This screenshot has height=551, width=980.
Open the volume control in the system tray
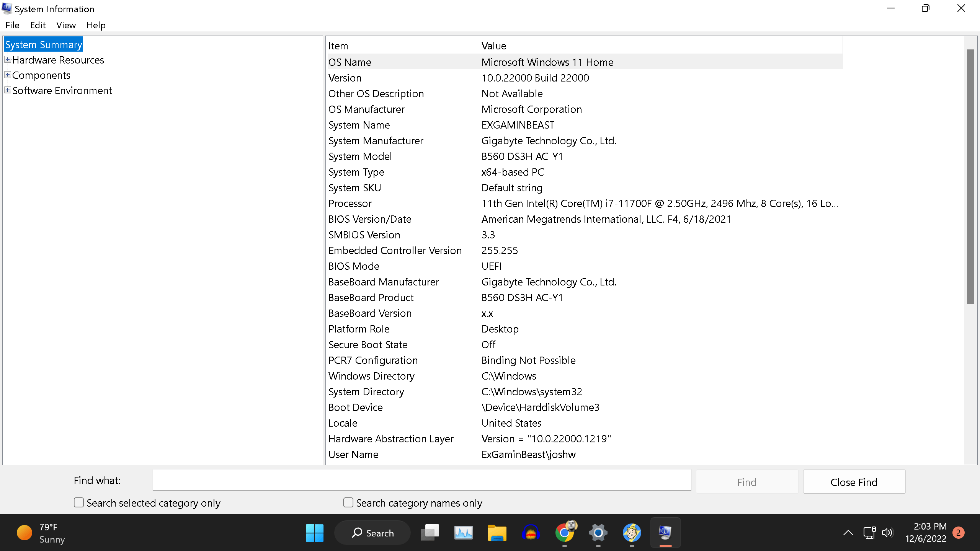[x=887, y=532]
